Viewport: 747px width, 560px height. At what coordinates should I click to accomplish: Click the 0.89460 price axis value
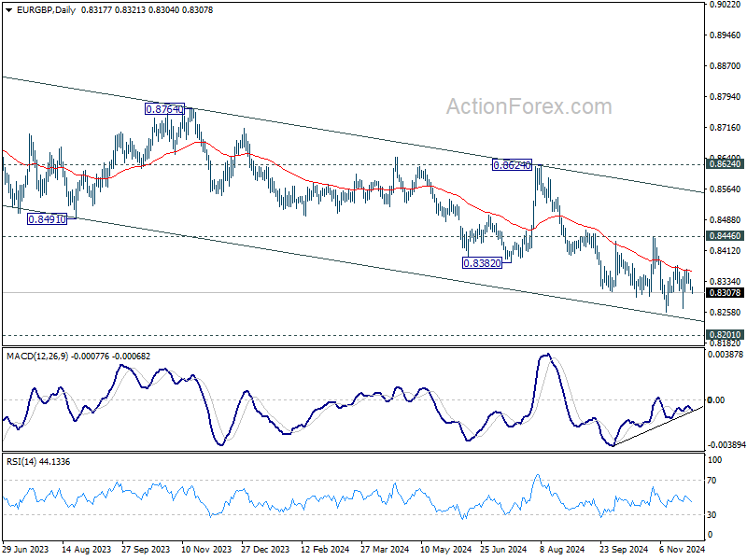(726, 35)
